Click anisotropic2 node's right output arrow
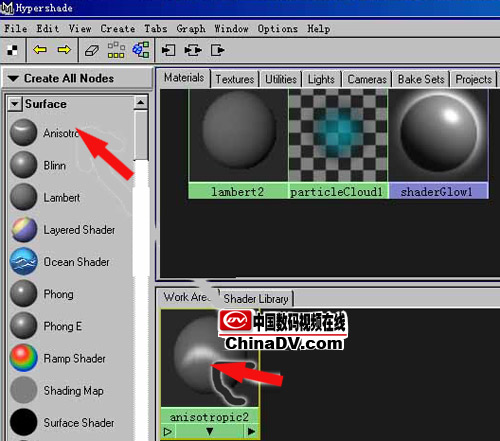The image size is (500, 441). click(251, 432)
